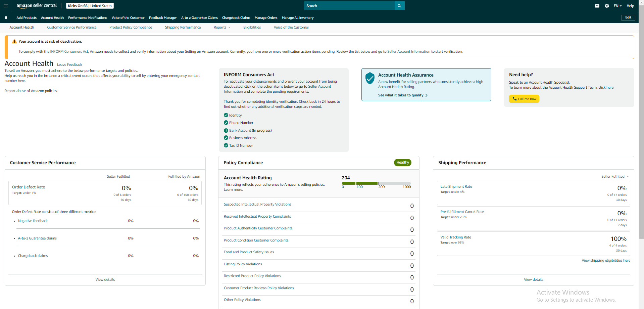Click the search magnifier button

(x=399, y=6)
